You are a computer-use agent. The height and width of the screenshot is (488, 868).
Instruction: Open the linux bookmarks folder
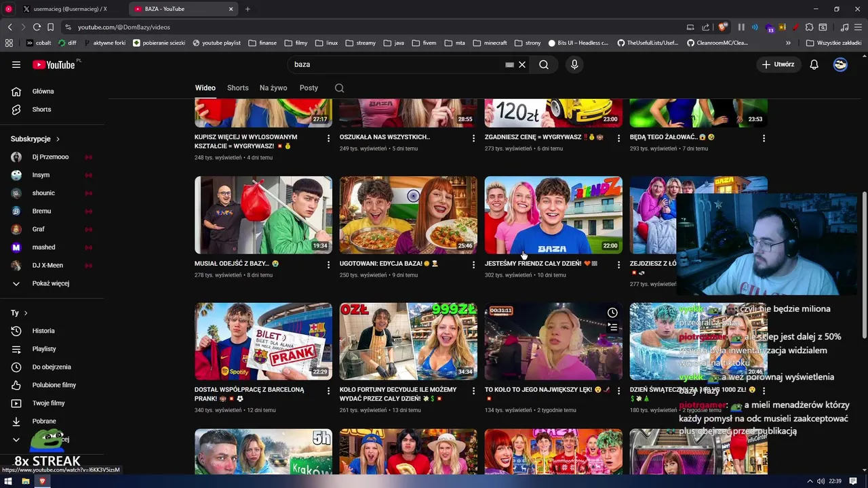pyautogui.click(x=325, y=43)
